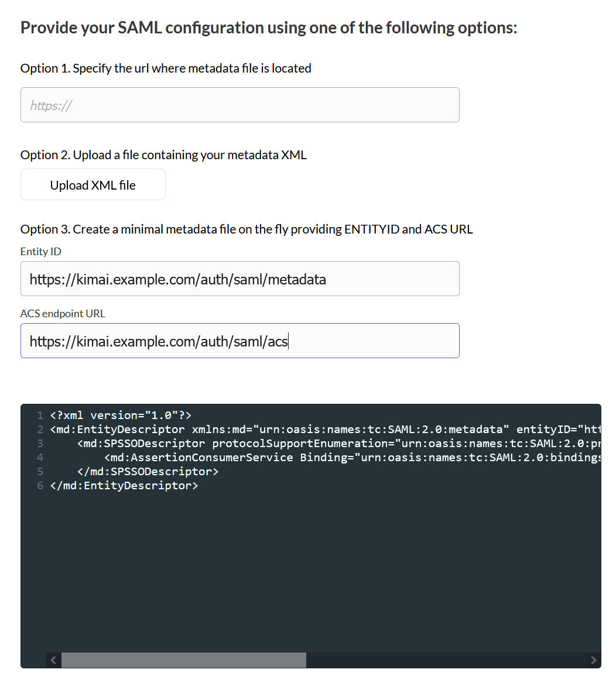616x683 pixels.
Task: Click the "ACS endpoint URL" label
Action: (63, 314)
